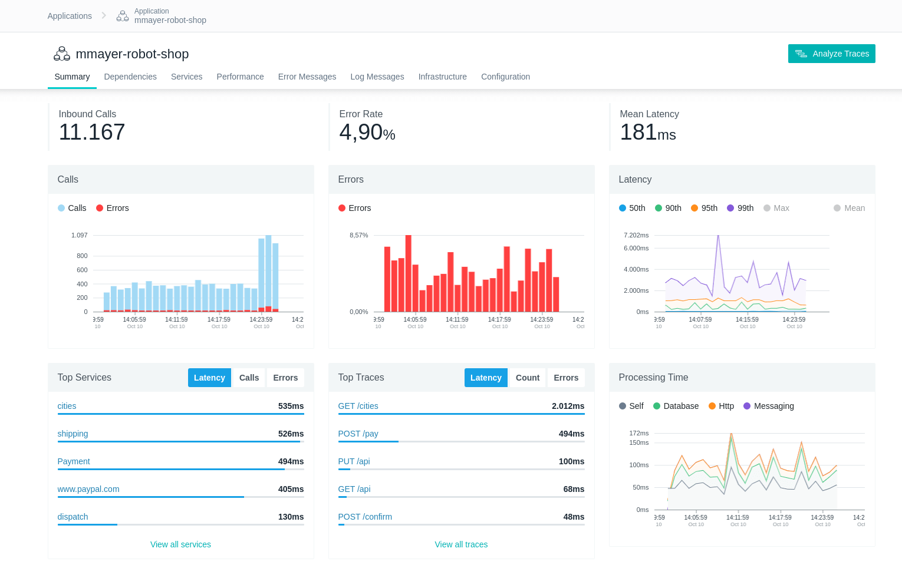Viewport: 902px width, 588px height.
Task: Go to Applications in breadcrumb
Action: 70,16
